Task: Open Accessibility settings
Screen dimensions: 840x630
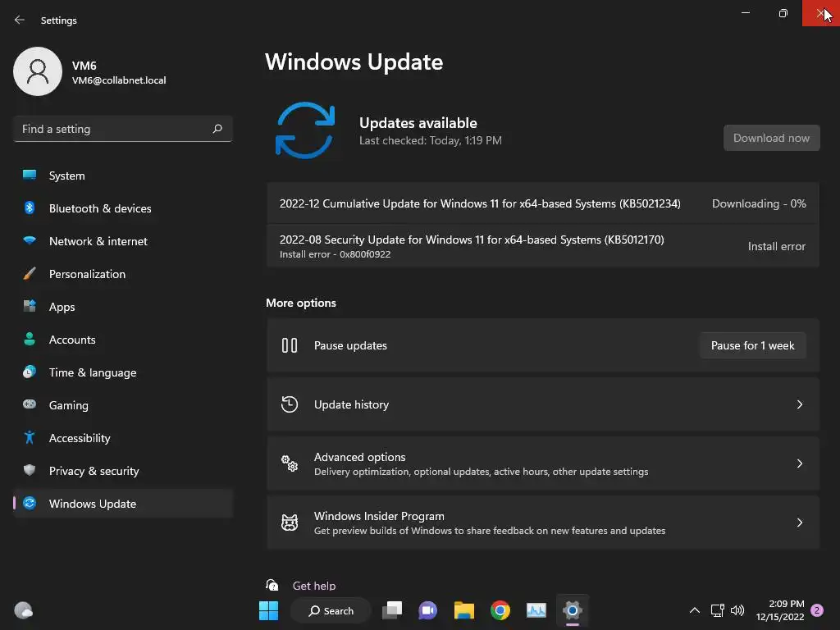Action: coord(123,438)
